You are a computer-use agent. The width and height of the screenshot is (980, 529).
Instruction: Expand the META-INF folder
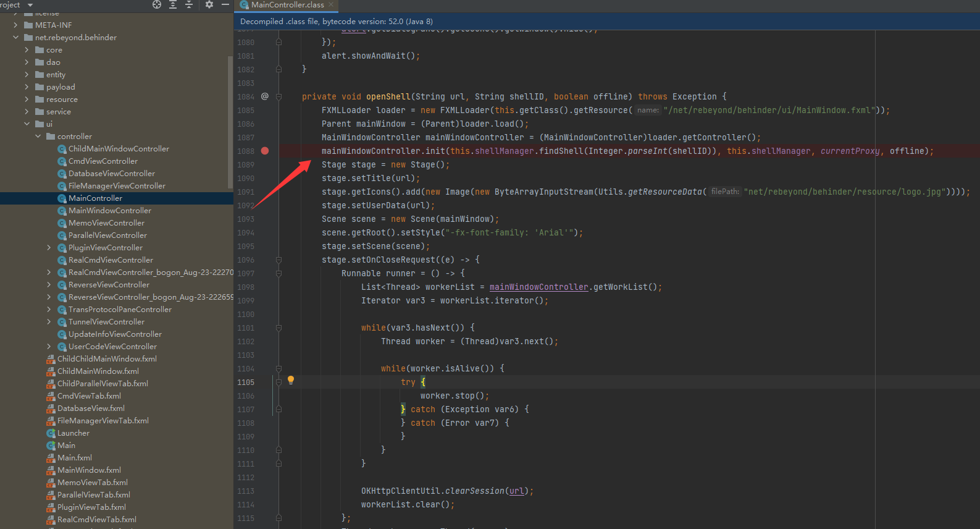tap(15, 25)
